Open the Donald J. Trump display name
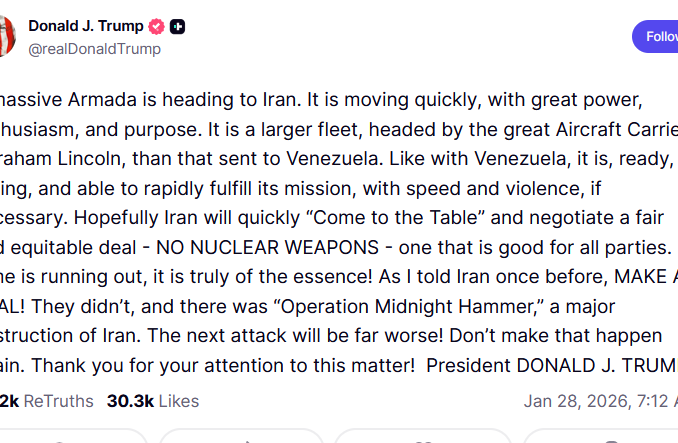Image resolution: width=678 pixels, height=443 pixels. (x=85, y=26)
